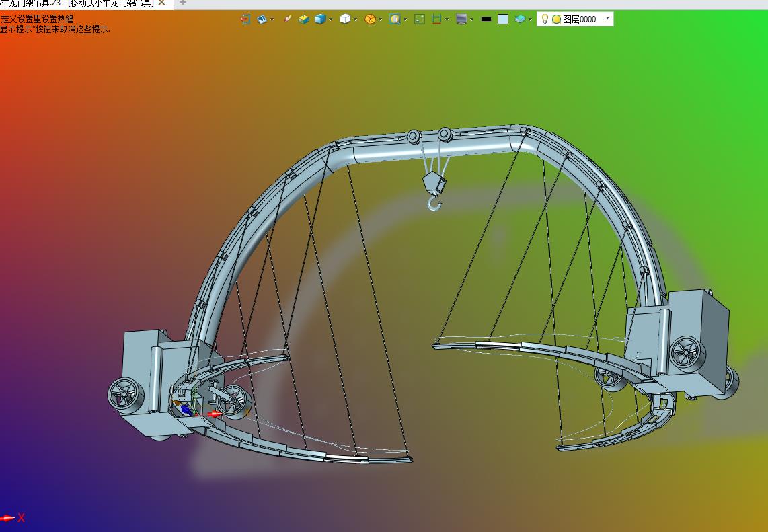
Task: Click the yellow circle beside 图层0000
Action: tap(556, 19)
